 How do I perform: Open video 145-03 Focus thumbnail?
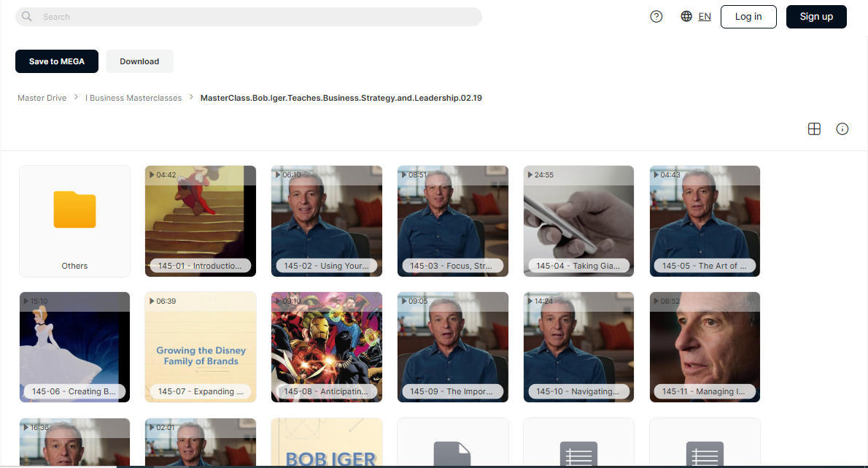[x=453, y=221]
